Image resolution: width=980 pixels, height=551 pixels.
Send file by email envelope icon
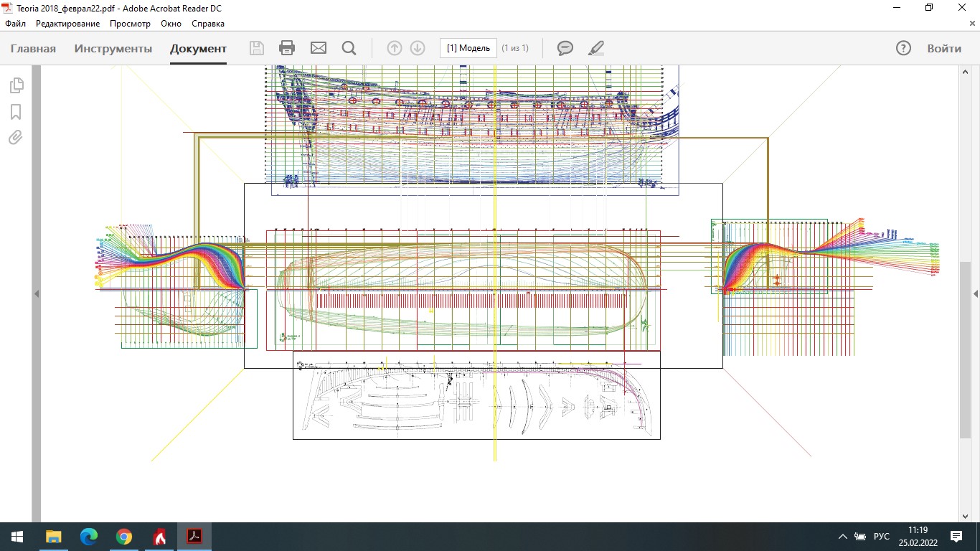319,48
